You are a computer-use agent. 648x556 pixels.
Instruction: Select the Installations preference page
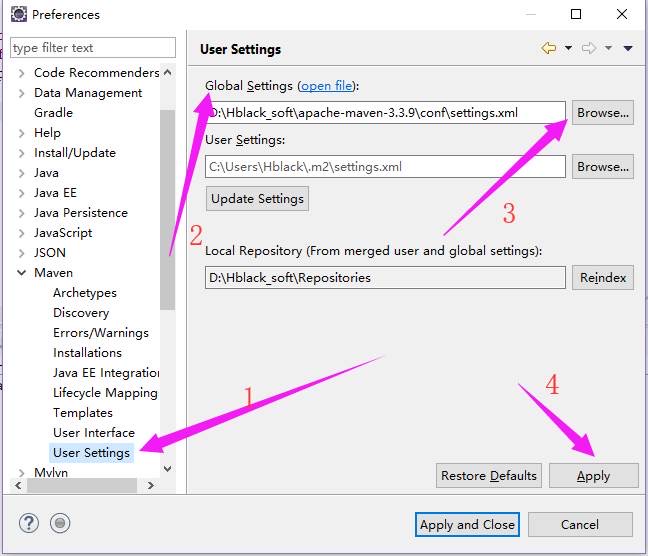87,353
